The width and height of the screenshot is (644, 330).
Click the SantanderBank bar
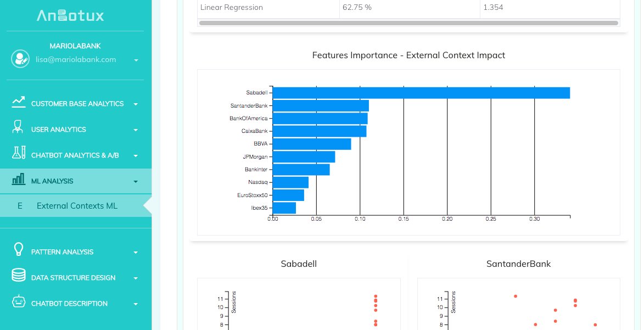[x=321, y=105]
